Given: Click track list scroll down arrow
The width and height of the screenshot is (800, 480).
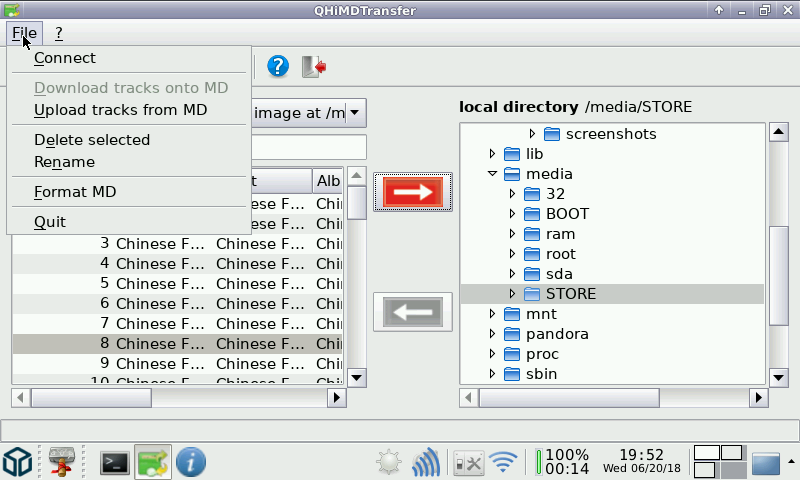Looking at the screenshot, I should click(x=357, y=378).
